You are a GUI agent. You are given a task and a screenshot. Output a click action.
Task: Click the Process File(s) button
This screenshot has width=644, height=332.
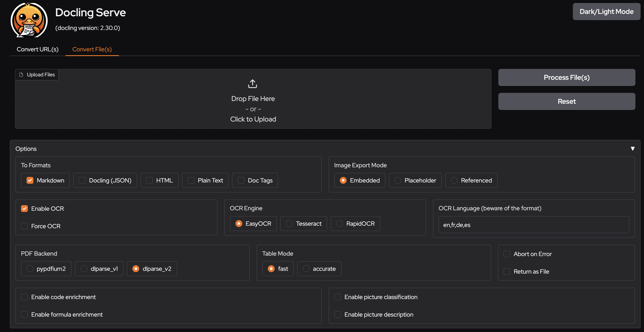click(x=566, y=77)
